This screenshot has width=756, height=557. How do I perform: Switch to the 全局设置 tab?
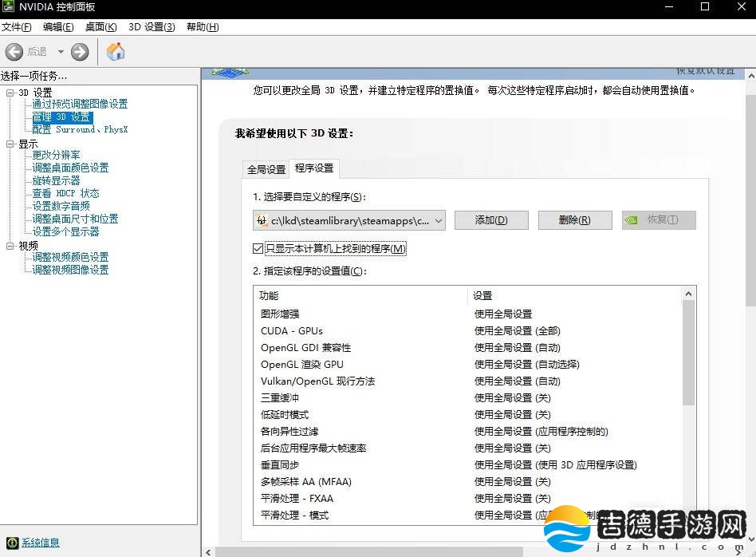266,169
